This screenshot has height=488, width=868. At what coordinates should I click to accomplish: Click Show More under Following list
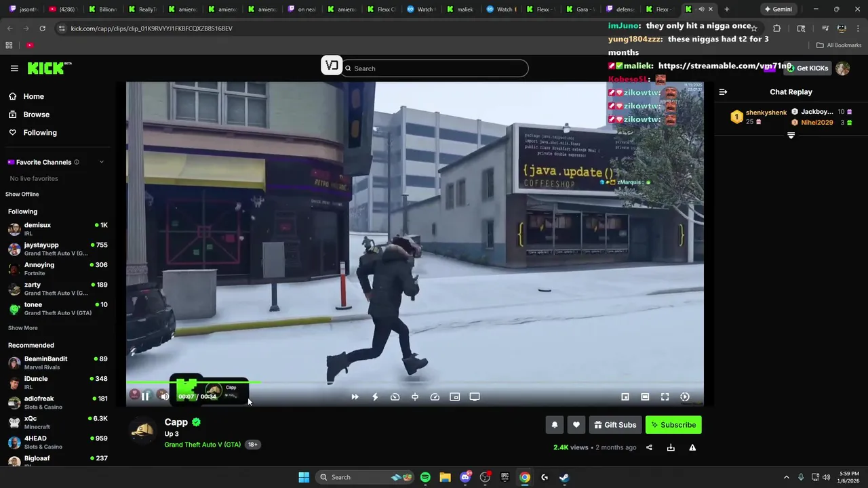[x=23, y=328]
